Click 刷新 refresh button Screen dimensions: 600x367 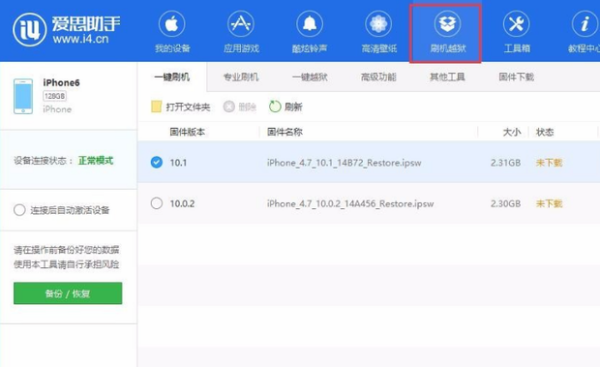286,107
